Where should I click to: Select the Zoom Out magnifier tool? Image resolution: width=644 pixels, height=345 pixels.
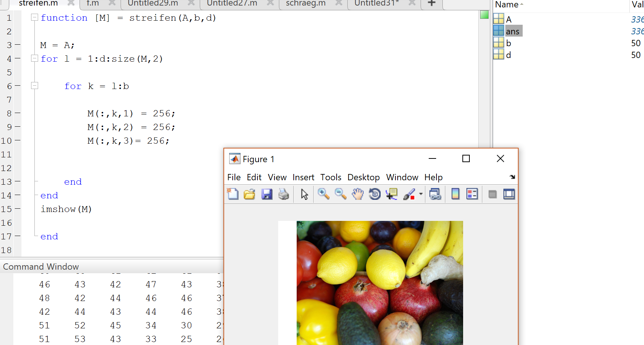340,194
